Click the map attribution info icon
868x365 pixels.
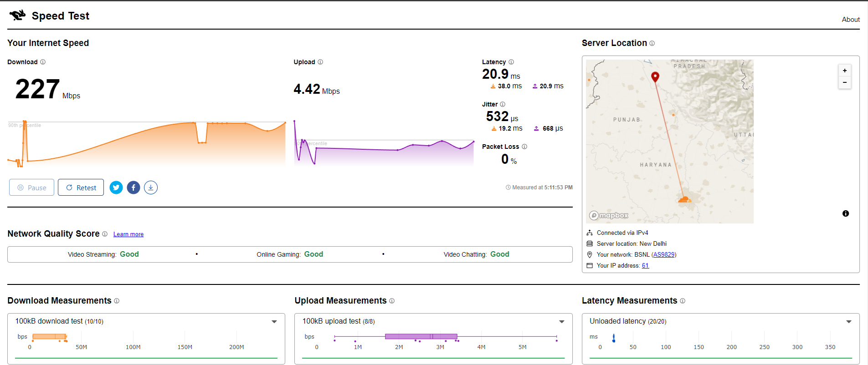[x=846, y=213]
